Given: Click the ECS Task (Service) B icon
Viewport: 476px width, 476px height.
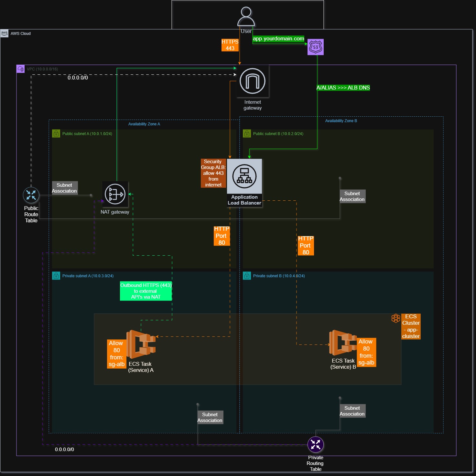Looking at the screenshot, I should click(x=343, y=343).
